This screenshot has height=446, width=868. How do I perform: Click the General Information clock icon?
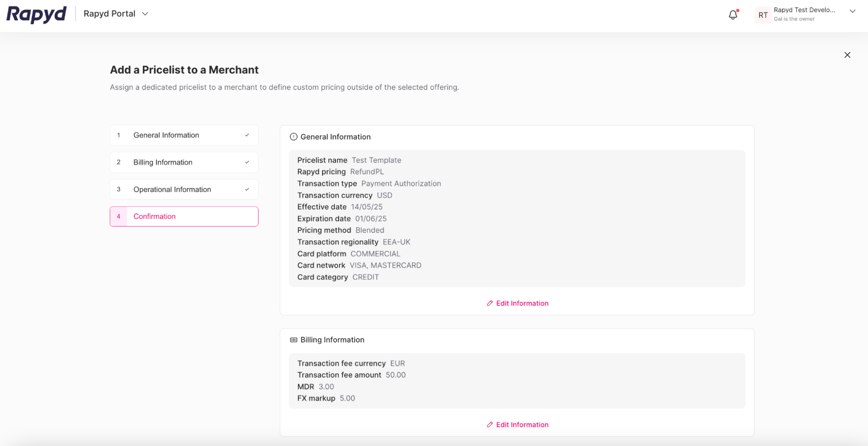294,137
